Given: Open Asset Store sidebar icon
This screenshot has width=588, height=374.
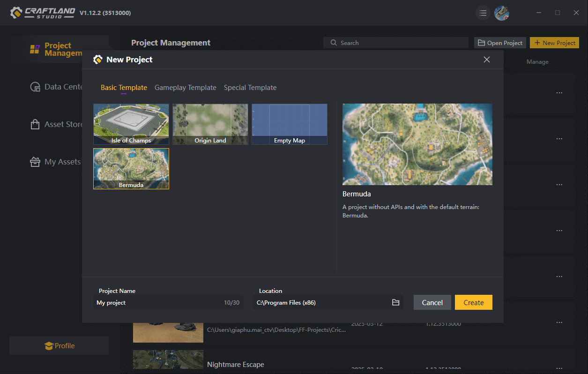Looking at the screenshot, I should 35,124.
